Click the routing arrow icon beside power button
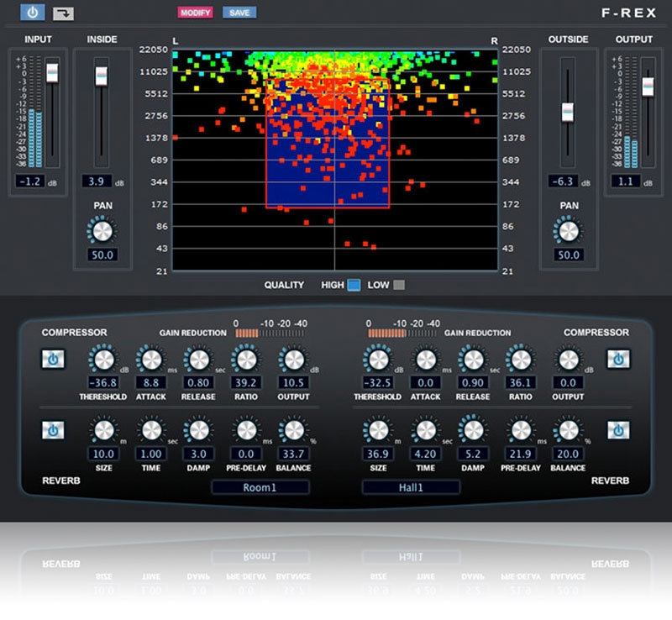Viewport: 672px width, 620px height. tap(63, 13)
